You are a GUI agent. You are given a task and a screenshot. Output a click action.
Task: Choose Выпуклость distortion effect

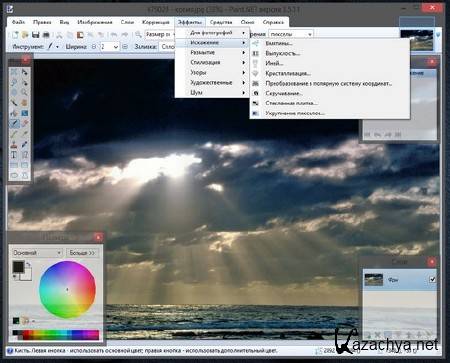(330, 53)
